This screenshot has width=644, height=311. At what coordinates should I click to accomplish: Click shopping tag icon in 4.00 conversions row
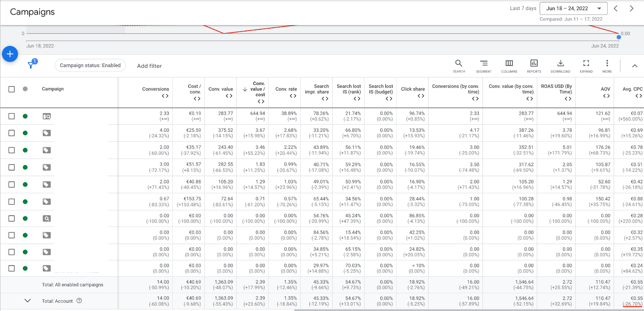47,133
